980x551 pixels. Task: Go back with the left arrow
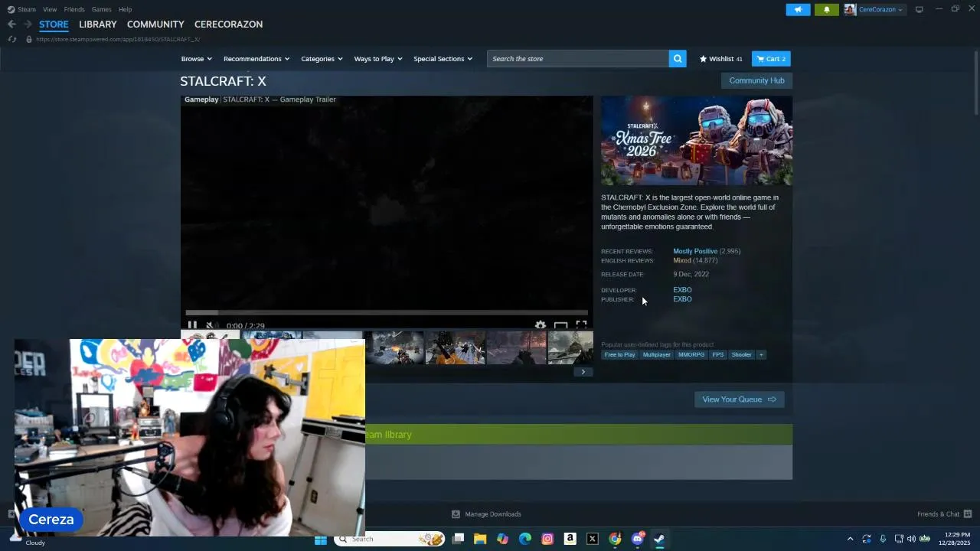pyautogui.click(x=11, y=24)
